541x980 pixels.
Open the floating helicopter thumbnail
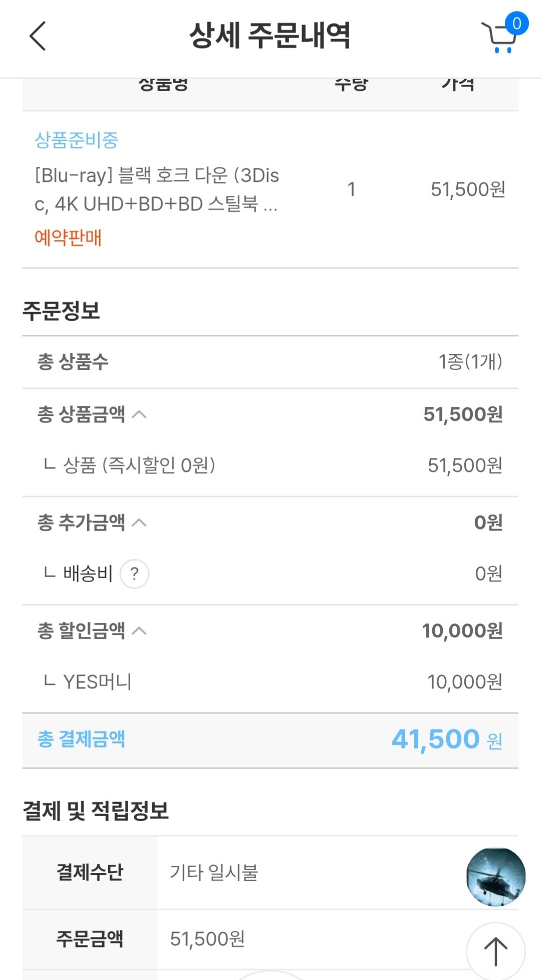click(495, 877)
